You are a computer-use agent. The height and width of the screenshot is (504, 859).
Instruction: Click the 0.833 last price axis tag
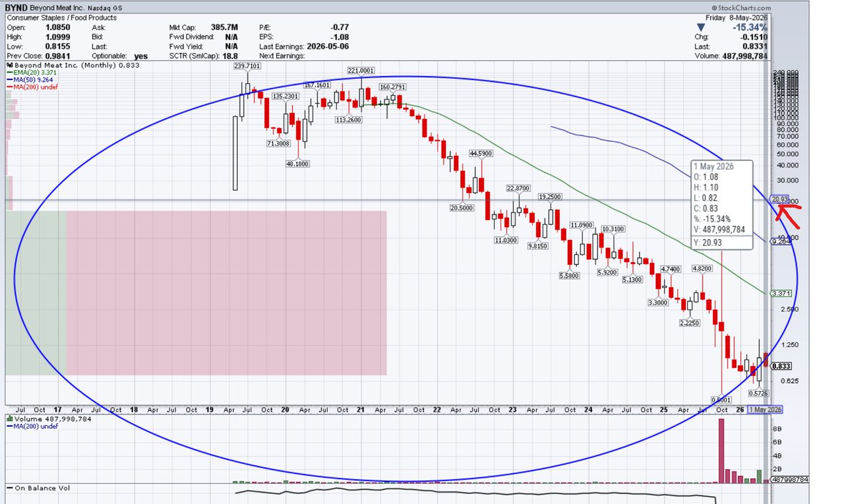(780, 365)
